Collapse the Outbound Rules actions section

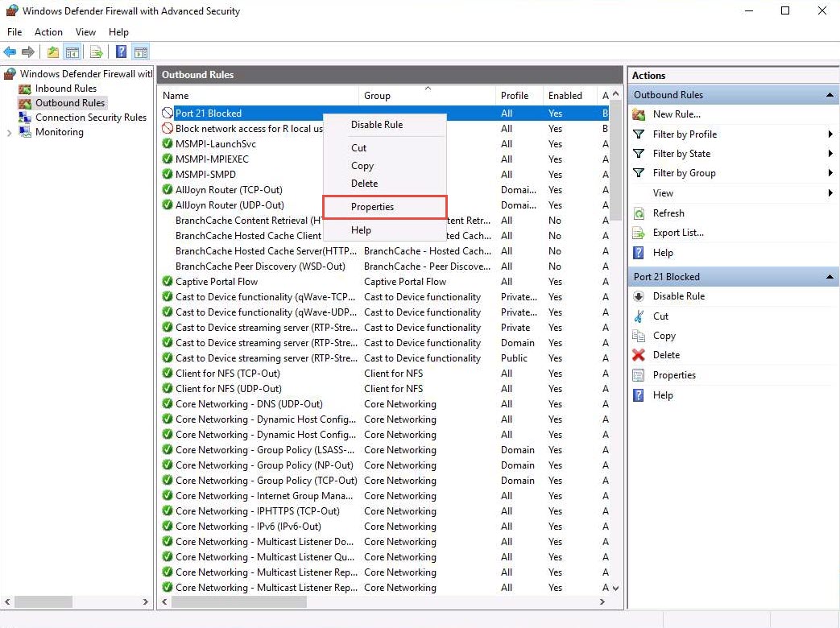830,95
